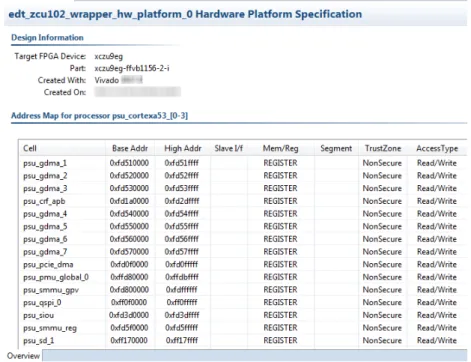Select the psu_pcie_dma row
The image size is (471, 362).
(x=243, y=264)
